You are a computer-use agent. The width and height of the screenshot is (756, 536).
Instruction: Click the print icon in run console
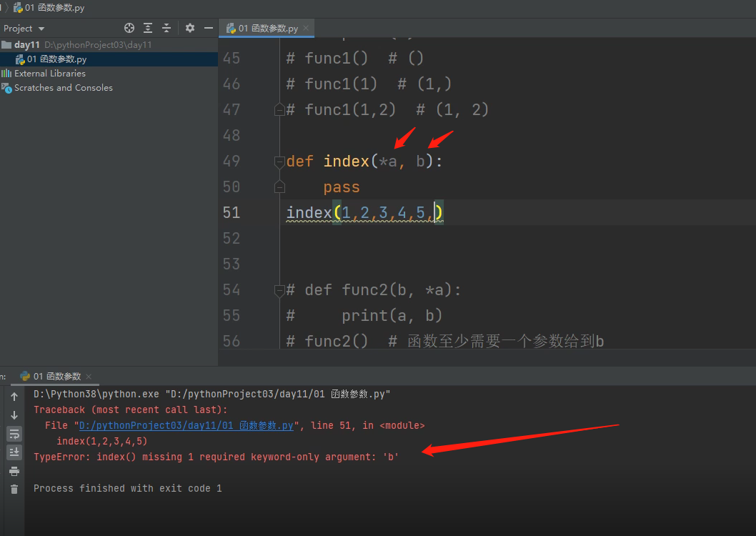click(x=14, y=471)
